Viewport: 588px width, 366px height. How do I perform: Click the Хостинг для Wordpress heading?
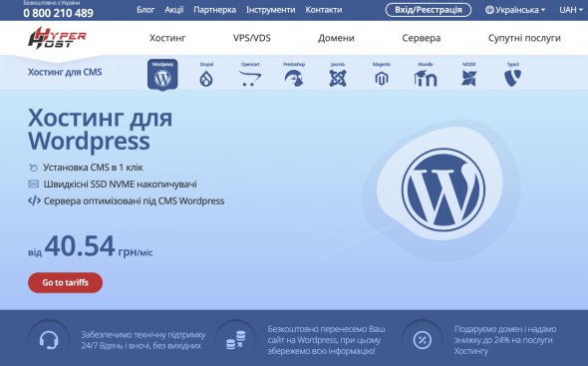click(100, 130)
